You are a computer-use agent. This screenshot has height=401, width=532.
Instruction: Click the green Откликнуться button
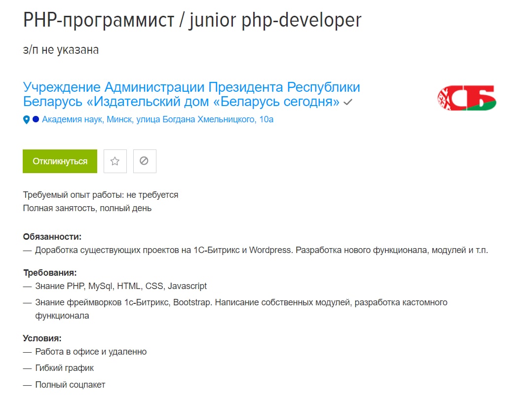[60, 161]
